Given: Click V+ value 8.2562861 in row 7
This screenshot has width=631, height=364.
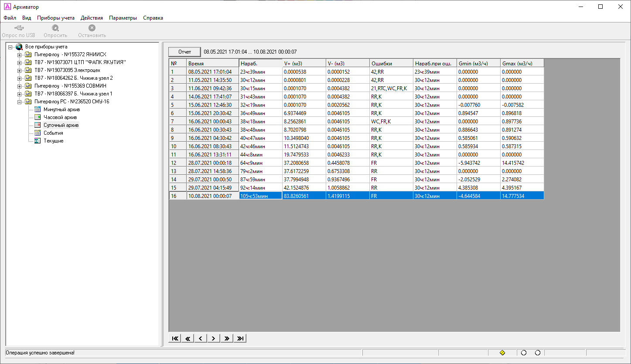Looking at the screenshot, I should (304, 121).
